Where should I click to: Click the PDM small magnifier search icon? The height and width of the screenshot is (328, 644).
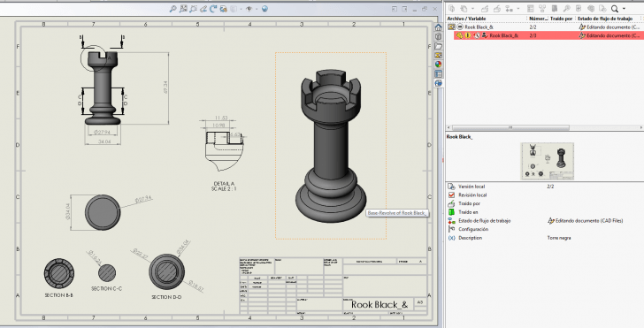point(566,8)
